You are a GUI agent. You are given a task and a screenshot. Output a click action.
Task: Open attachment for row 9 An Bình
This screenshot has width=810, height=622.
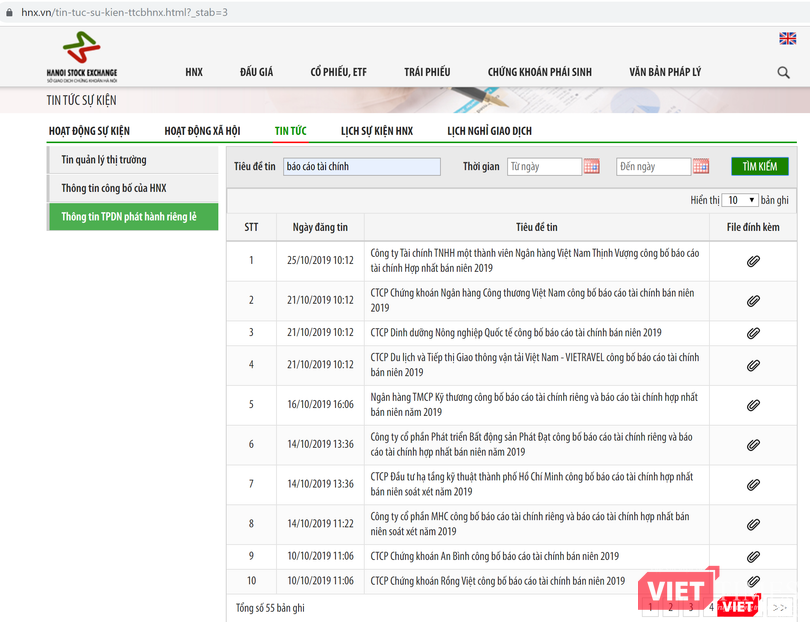(753, 556)
